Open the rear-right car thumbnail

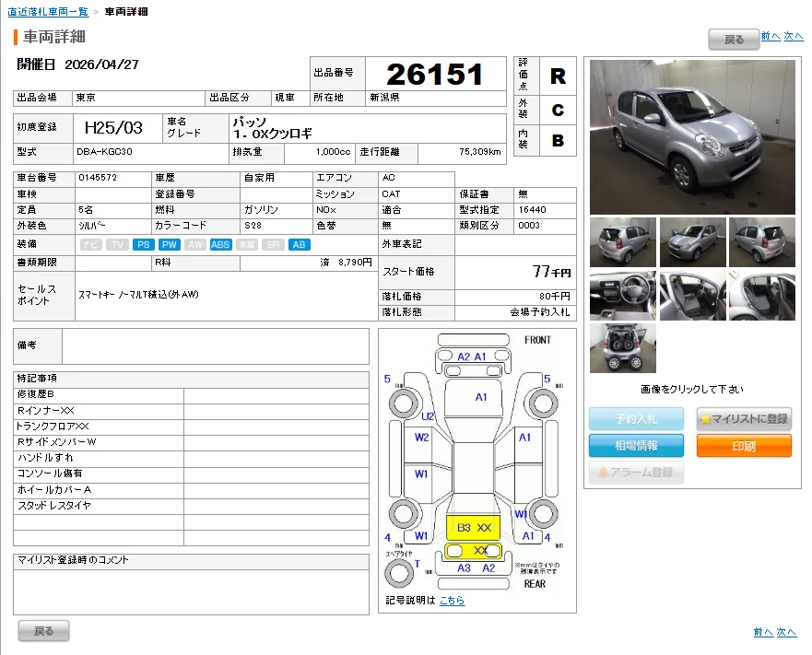click(761, 242)
